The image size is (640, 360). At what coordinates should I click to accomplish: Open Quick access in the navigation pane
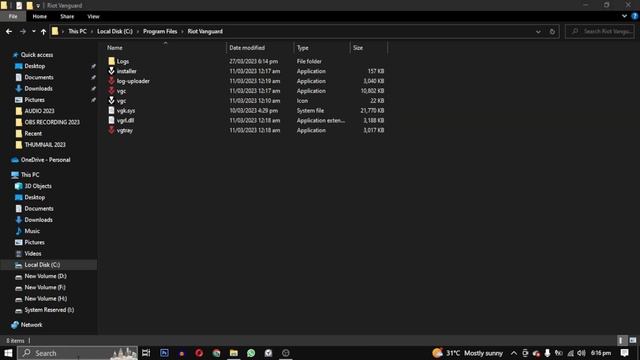pos(37,55)
